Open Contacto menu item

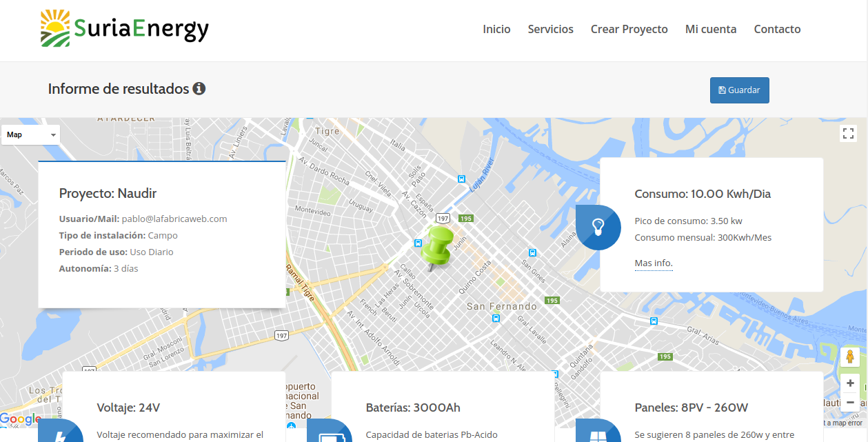point(777,29)
